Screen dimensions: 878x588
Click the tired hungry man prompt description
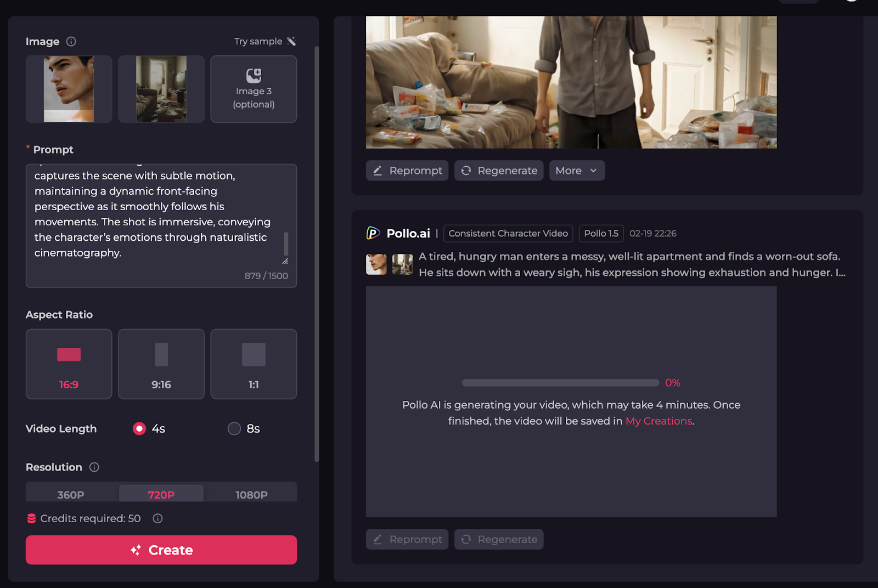click(x=632, y=264)
